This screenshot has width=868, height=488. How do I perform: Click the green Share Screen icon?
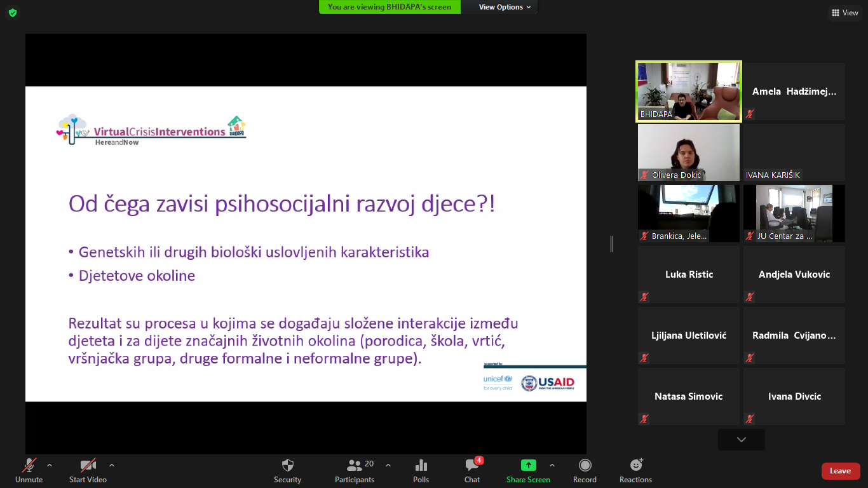coord(528,466)
